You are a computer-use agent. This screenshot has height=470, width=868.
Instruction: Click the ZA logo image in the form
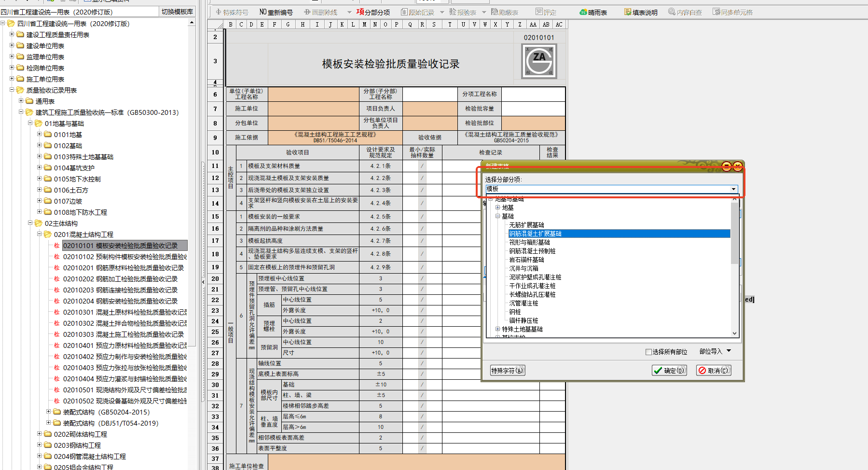tap(539, 61)
